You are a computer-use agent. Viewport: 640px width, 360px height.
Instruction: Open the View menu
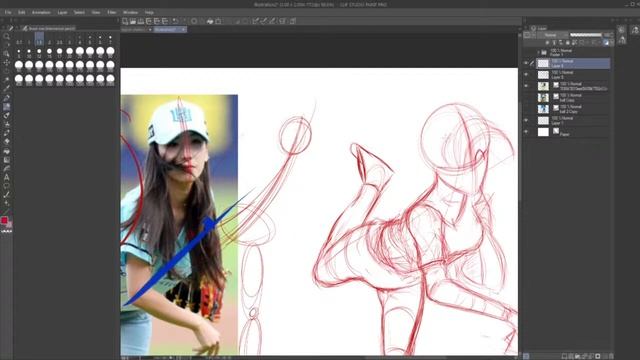tap(96, 12)
